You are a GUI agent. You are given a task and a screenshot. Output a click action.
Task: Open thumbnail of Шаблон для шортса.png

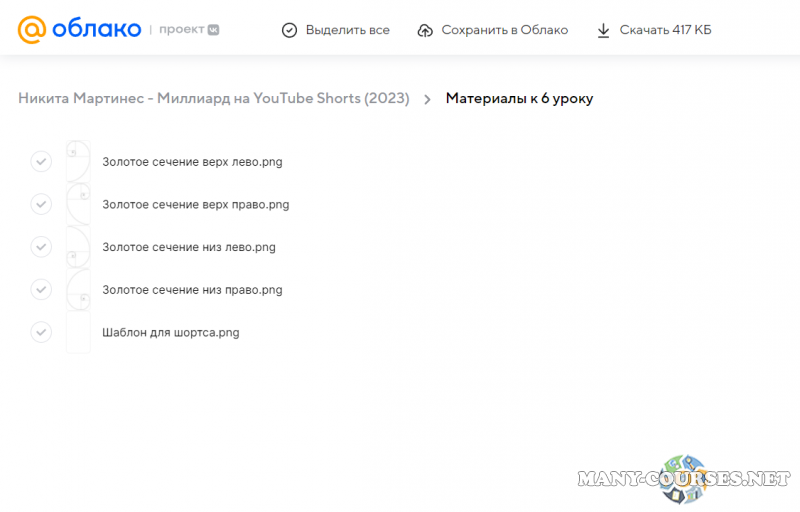click(78, 332)
